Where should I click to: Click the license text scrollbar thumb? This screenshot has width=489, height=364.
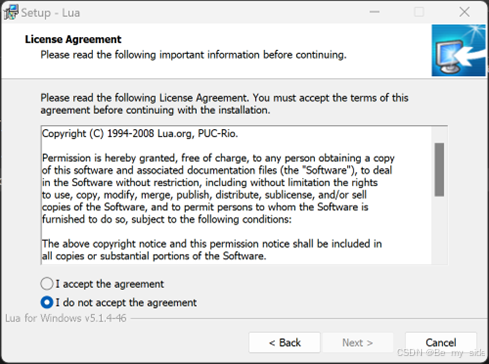[x=439, y=170]
